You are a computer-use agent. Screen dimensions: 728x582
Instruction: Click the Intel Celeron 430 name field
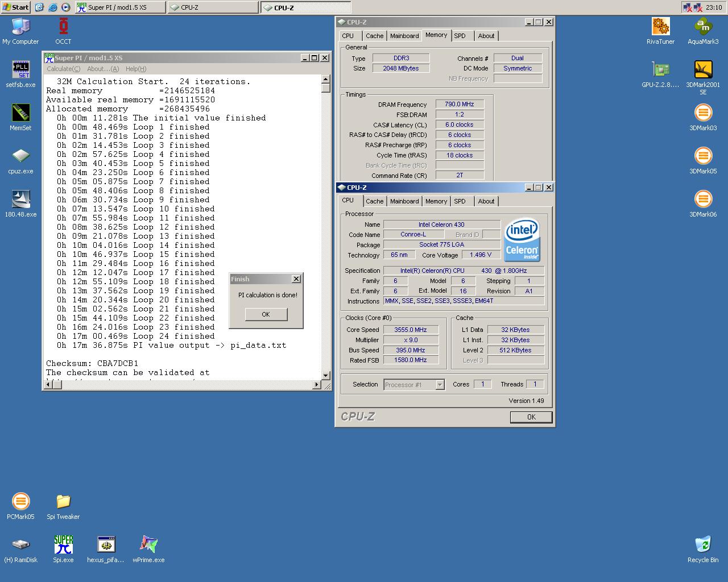441,225
